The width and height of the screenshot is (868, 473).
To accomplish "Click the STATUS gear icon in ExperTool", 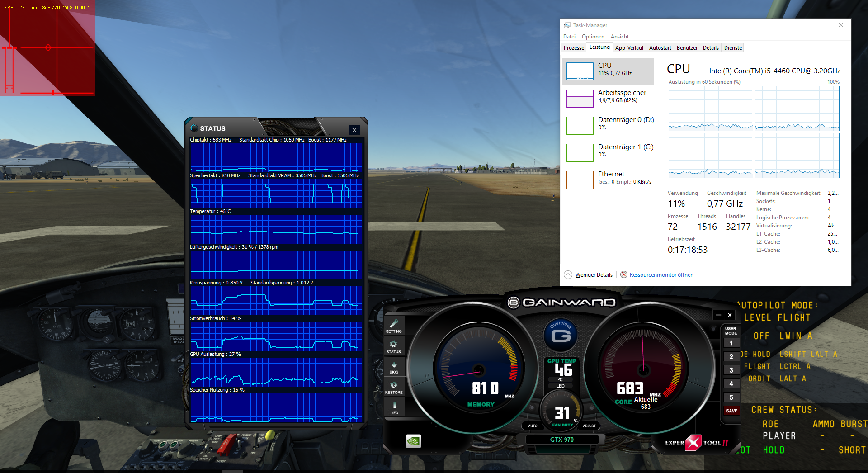I will point(393,347).
